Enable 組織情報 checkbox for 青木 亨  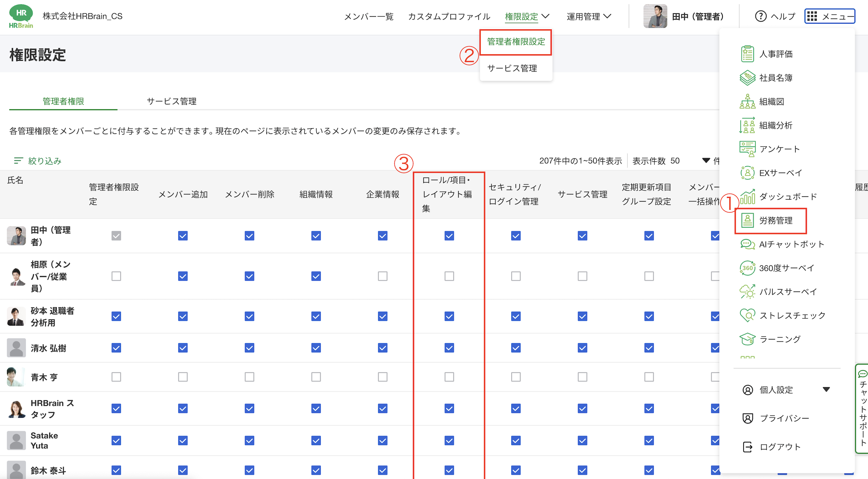pyautogui.click(x=316, y=377)
